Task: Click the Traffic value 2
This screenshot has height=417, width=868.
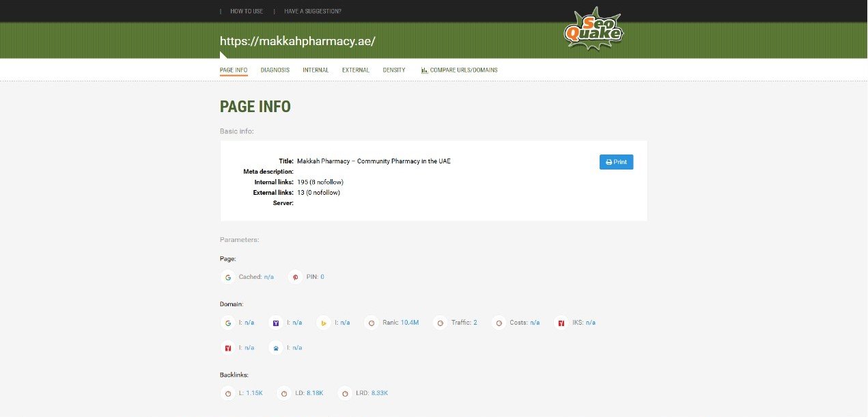Action: 475,323
